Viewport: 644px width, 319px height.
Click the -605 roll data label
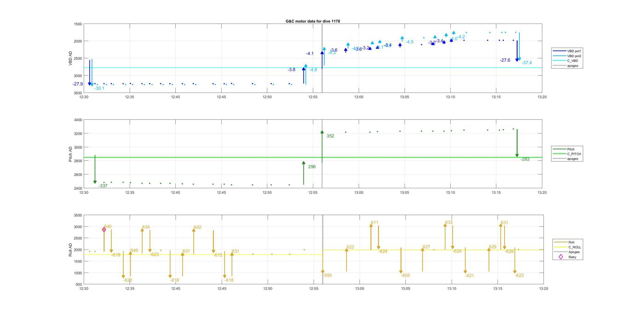tap(405, 276)
